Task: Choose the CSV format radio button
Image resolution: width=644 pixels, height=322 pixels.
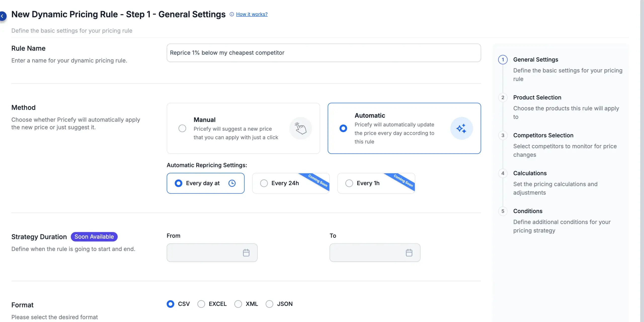Action: click(170, 304)
